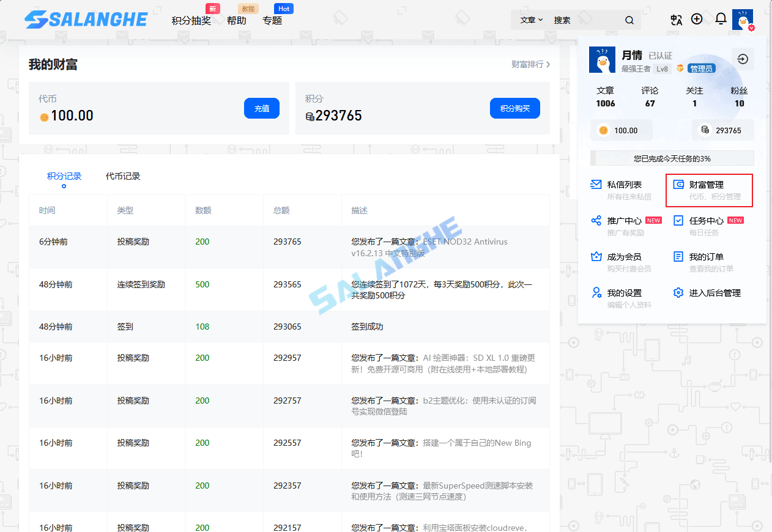Click the notification bell icon
Image resolution: width=772 pixels, height=532 pixels.
pyautogui.click(x=721, y=19)
